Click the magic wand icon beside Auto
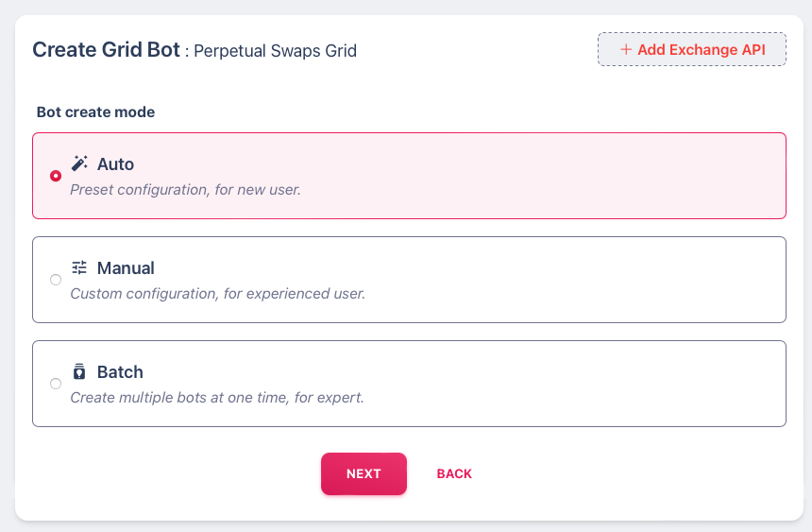Image resolution: width=812 pixels, height=532 pixels. point(79,163)
